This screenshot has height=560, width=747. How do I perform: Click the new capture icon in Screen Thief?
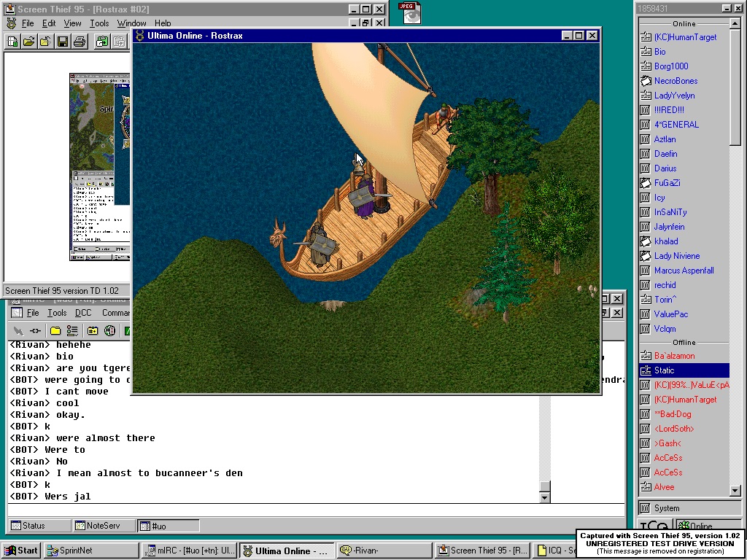click(x=12, y=42)
